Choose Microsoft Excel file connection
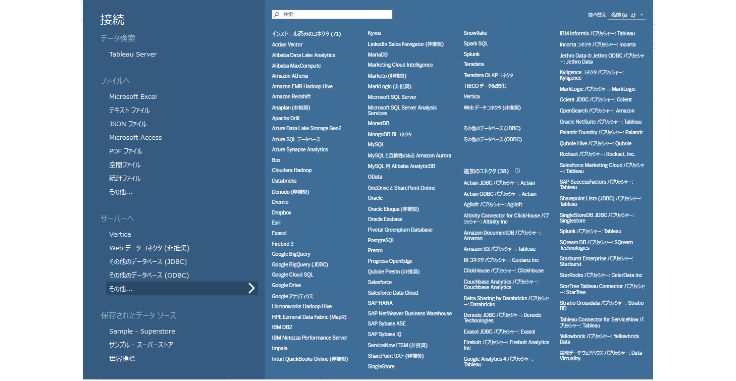The image size is (736, 381). pyautogui.click(x=133, y=97)
